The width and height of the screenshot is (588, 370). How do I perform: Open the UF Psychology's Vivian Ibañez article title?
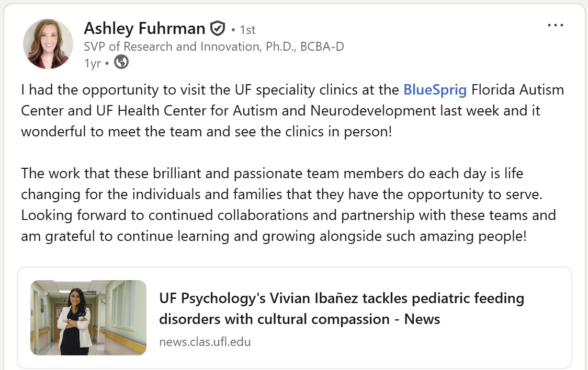click(342, 308)
